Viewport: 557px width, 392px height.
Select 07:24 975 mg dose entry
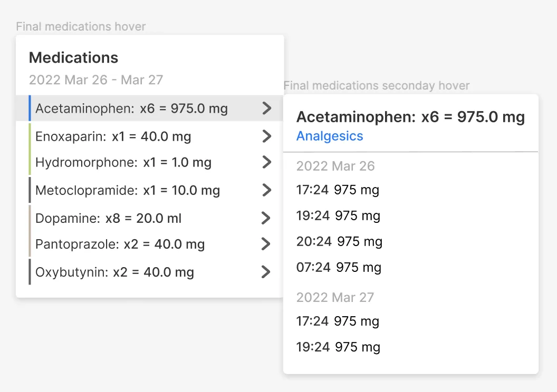tap(339, 268)
